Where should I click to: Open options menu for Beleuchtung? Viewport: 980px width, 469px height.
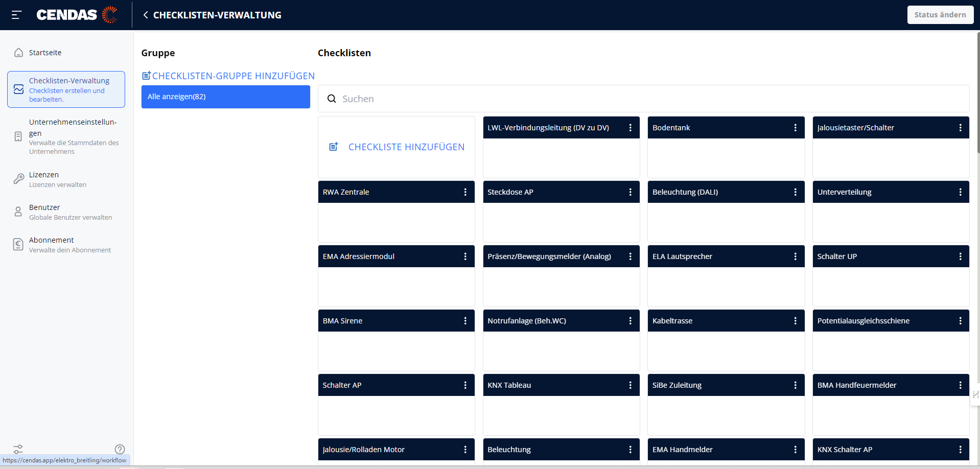point(631,450)
